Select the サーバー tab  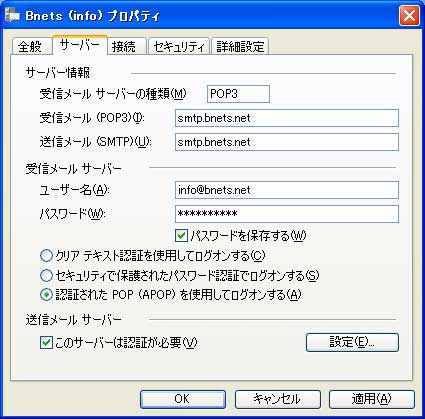(79, 45)
